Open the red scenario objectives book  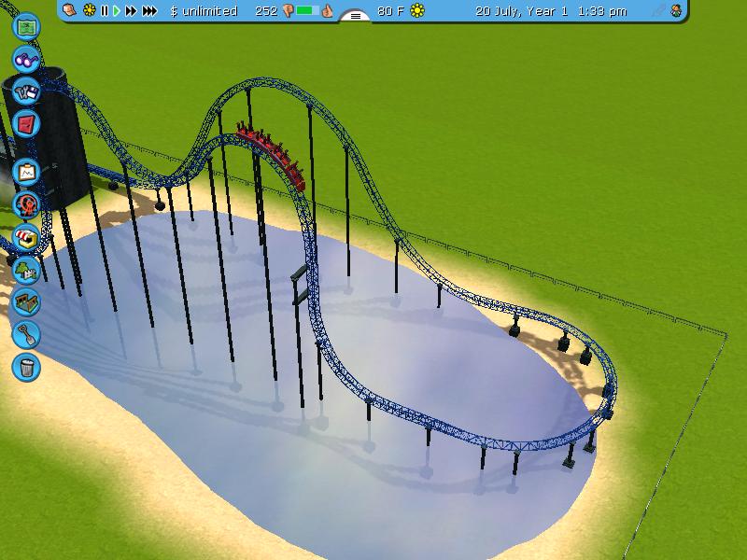click(x=26, y=124)
